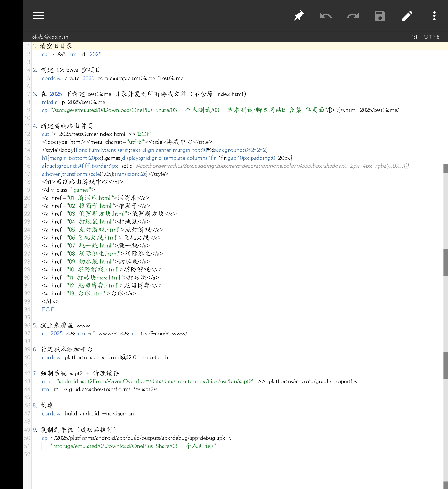Place cursor on 'mkdir -p 2025/testGame' line

[74, 102]
